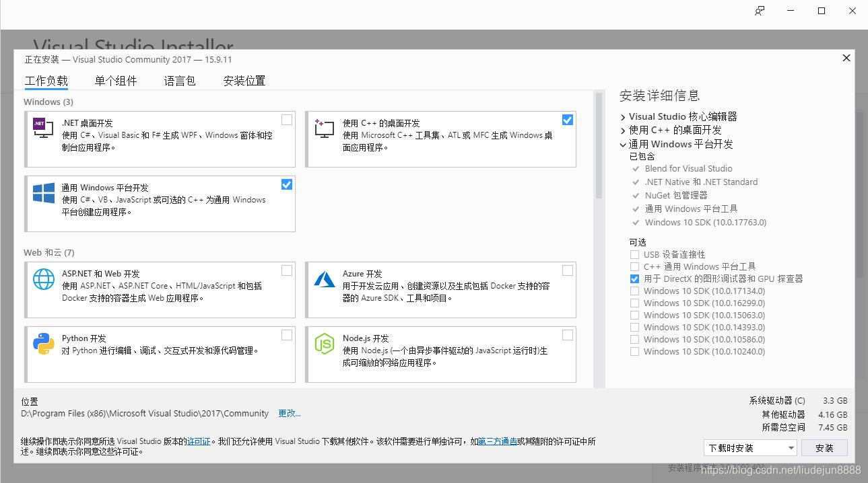Uncheck the 使用 C++ 的桌面开发 workload

568,120
